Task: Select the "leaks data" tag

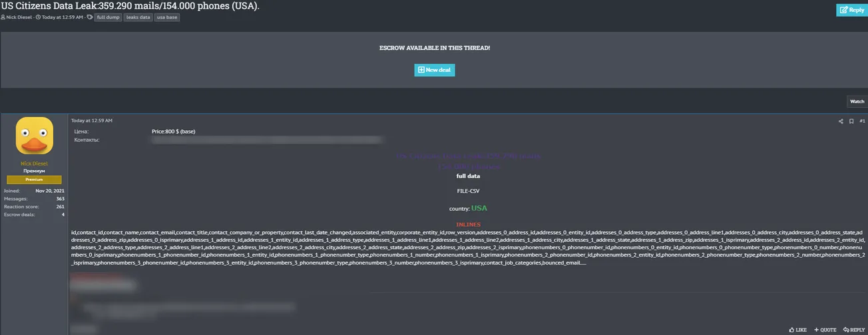Action: click(x=138, y=17)
